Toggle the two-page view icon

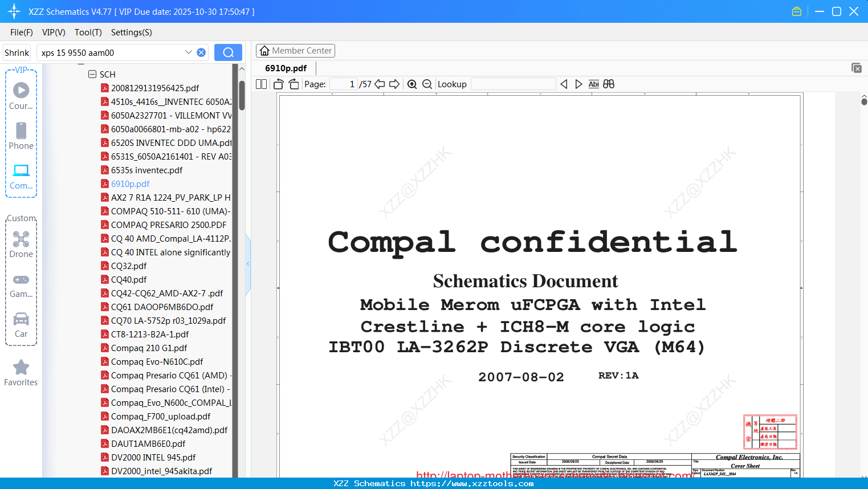(261, 84)
